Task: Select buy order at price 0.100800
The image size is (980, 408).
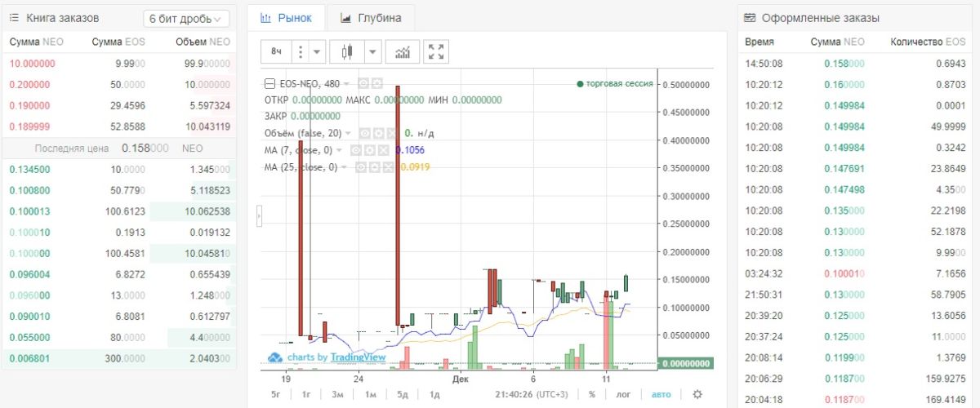Action: tap(119, 190)
